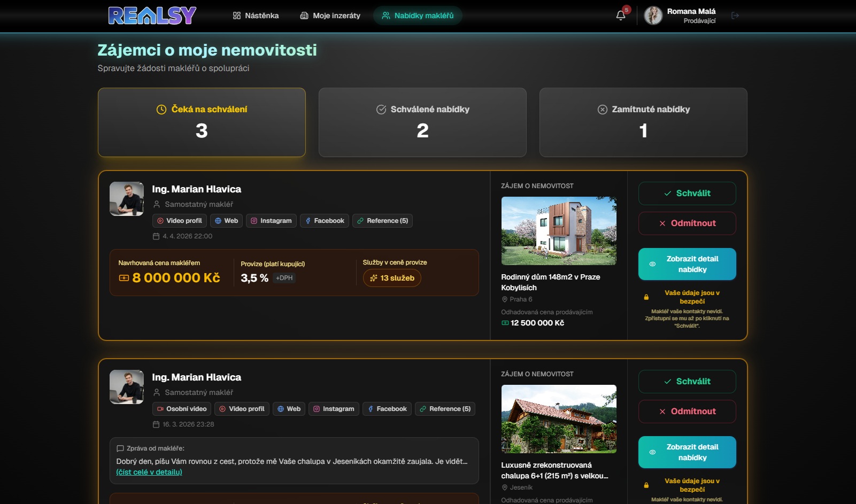Open Web link in first broker card

tap(226, 221)
